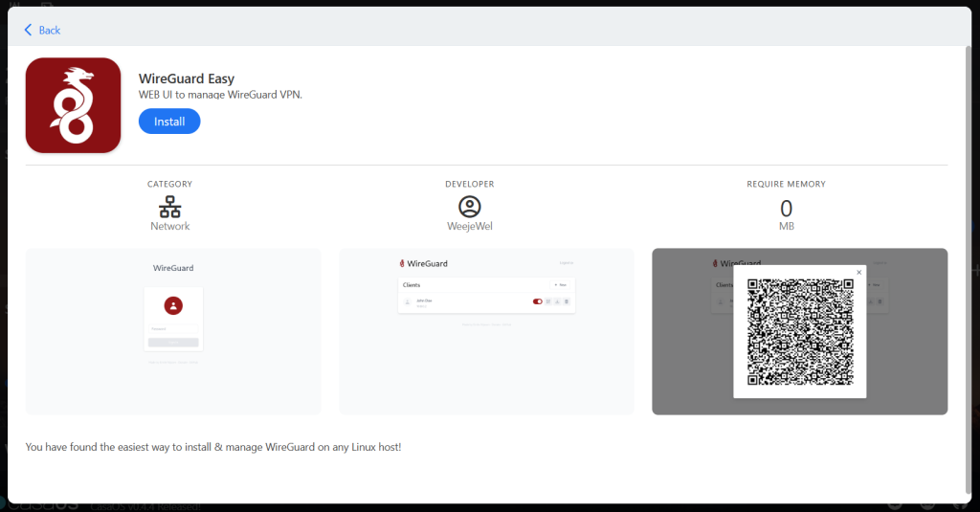The height and width of the screenshot is (512, 980).
Task: Click the 'WEB UI to manage WireGuard VPN' subtitle
Action: click(220, 95)
